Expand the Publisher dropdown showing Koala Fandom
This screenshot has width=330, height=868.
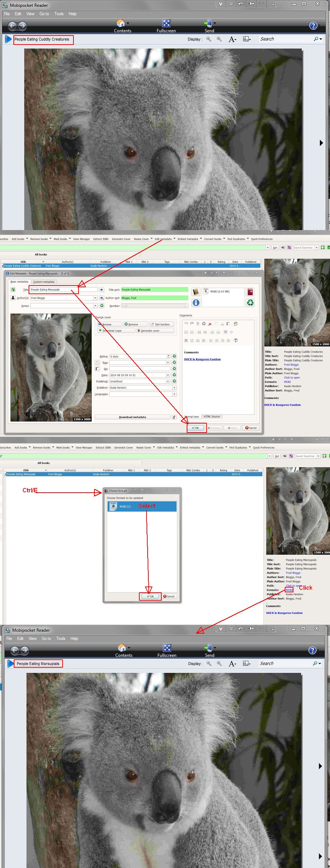(174, 388)
